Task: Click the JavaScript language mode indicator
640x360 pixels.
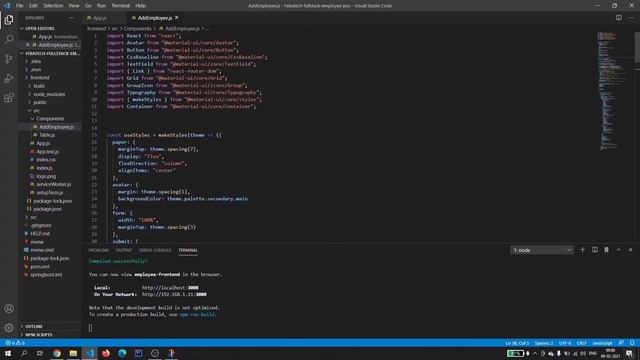Action: click(x=602, y=343)
